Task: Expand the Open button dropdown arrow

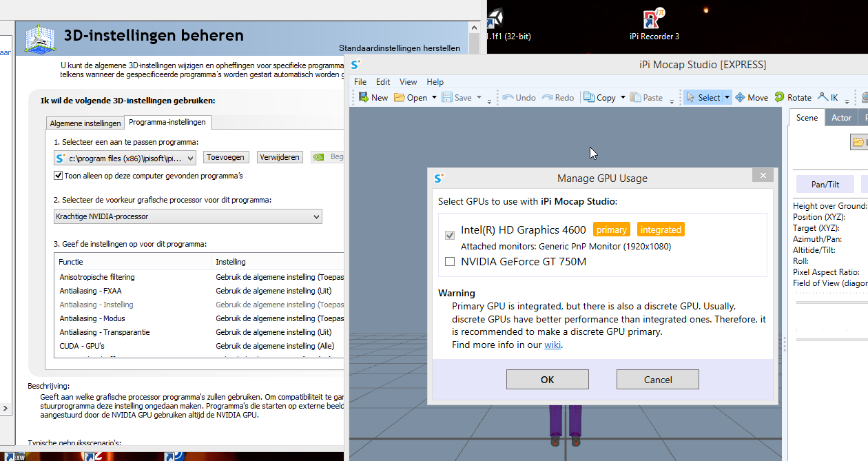Action: point(434,97)
